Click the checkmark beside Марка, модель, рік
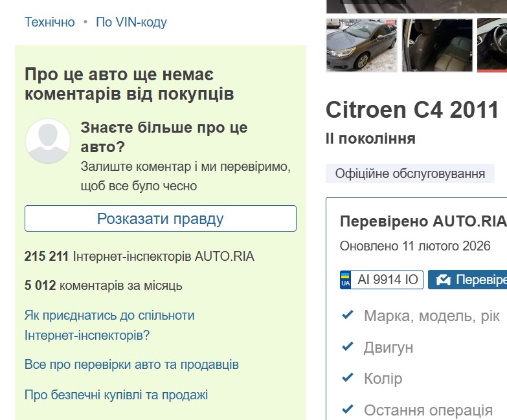This screenshot has width=507, height=420. (348, 315)
